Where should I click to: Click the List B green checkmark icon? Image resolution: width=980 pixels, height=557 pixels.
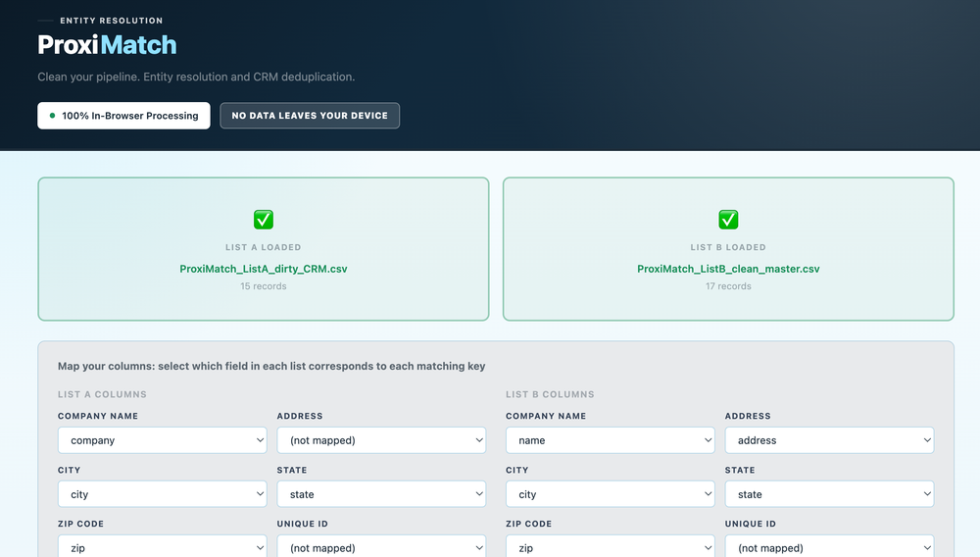728,220
